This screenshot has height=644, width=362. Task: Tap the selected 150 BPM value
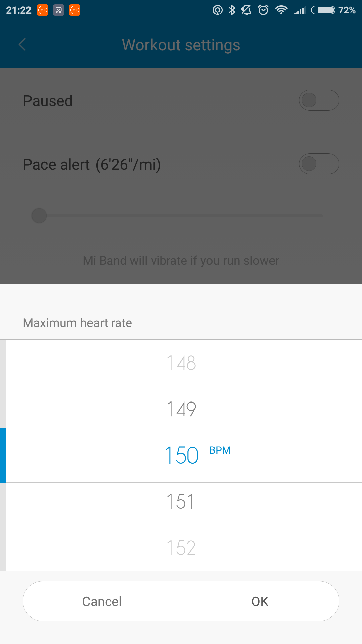pyautogui.click(x=182, y=455)
